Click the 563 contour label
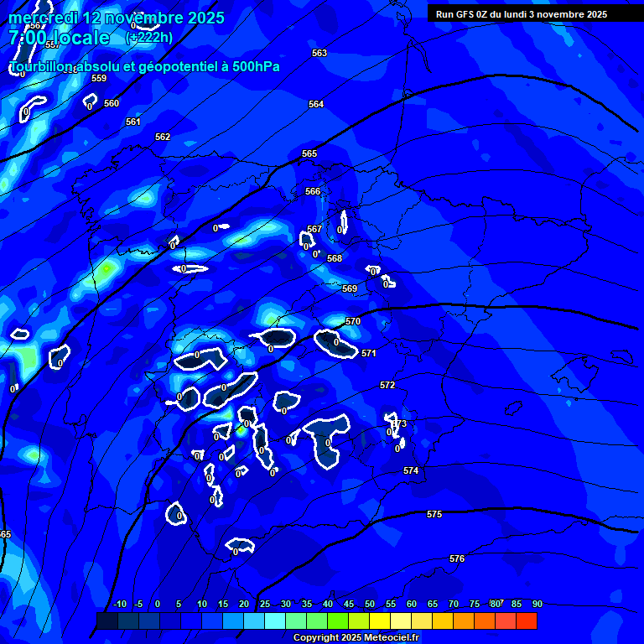The height and width of the screenshot is (644, 644). 319,53
